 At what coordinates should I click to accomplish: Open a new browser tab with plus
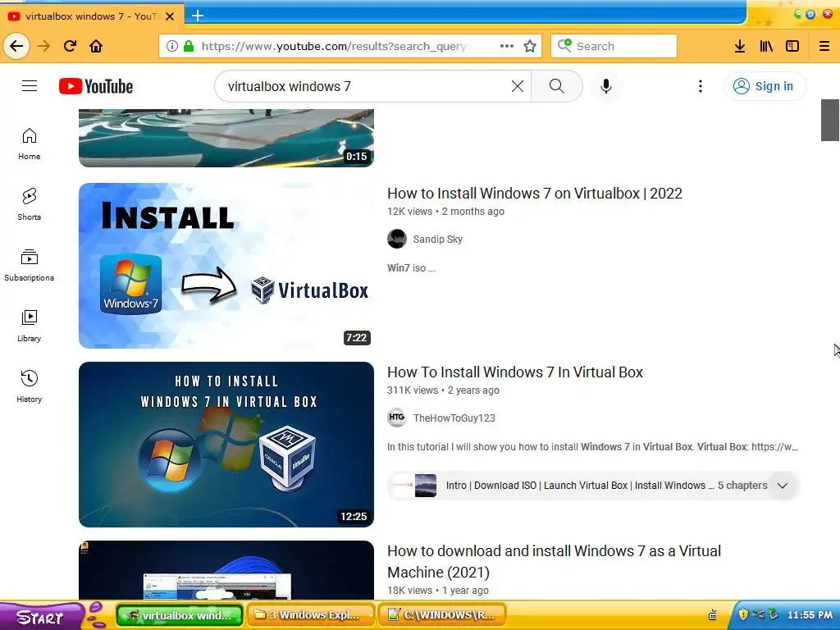[x=198, y=16]
